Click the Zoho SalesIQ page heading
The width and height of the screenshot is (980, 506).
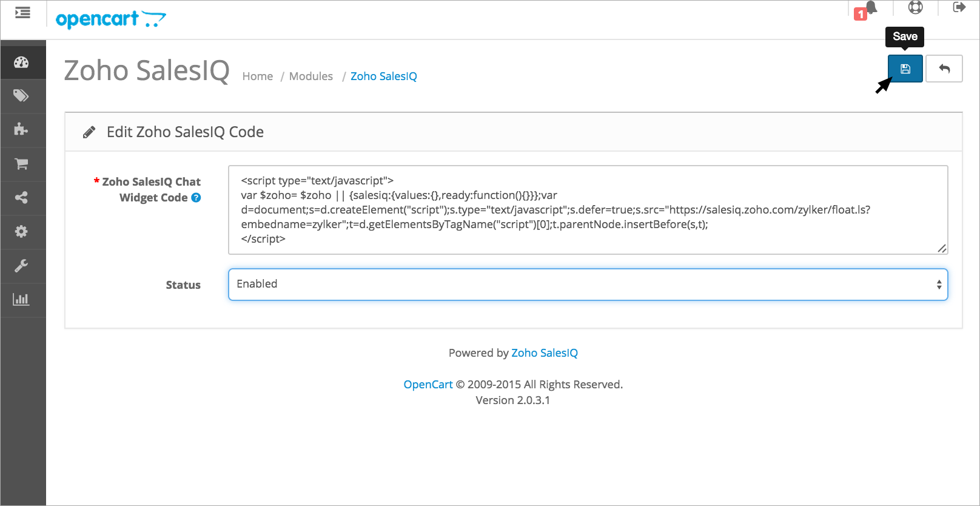coord(147,70)
